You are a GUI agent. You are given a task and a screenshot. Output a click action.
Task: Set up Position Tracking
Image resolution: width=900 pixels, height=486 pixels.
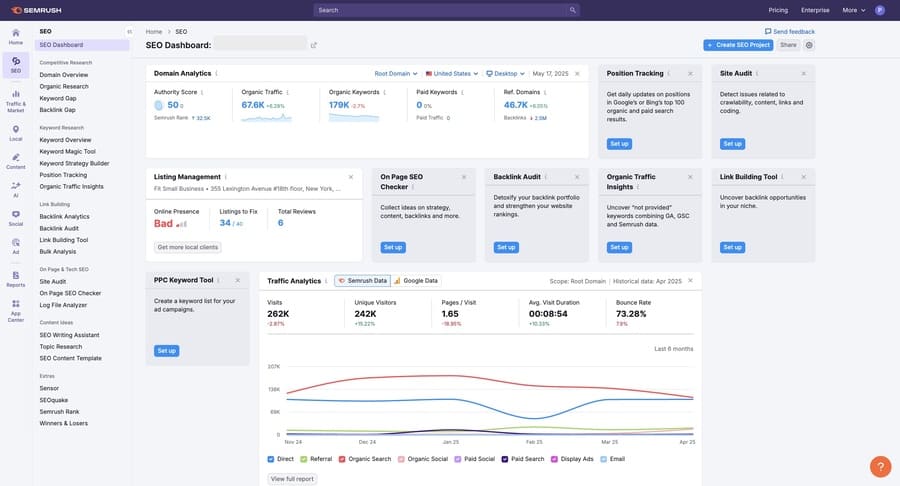619,143
